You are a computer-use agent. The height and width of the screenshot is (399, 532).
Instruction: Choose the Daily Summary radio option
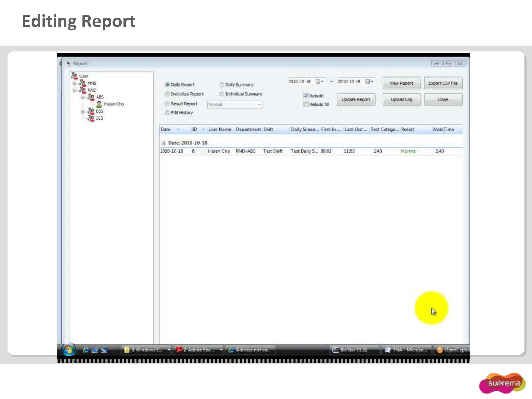(x=222, y=85)
